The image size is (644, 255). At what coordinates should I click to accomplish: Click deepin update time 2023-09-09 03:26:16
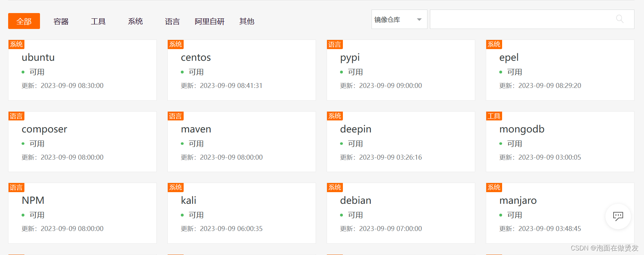point(391,157)
